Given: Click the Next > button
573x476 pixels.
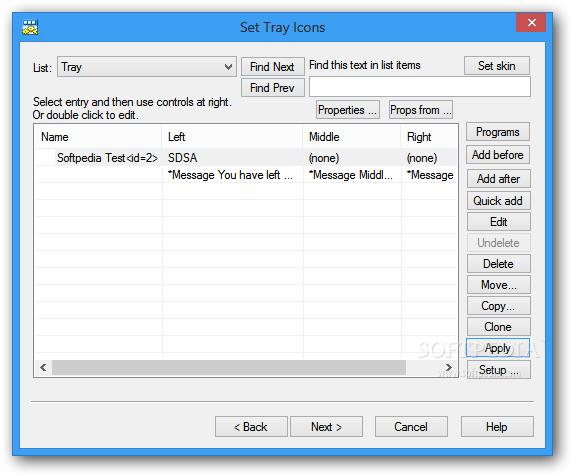Looking at the screenshot, I should point(326,427).
